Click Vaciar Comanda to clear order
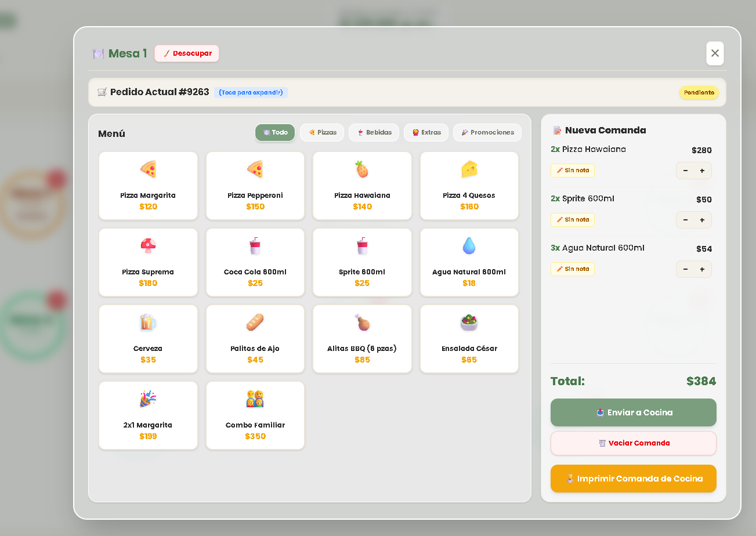Screen dimensions: 756x536 point(633,443)
